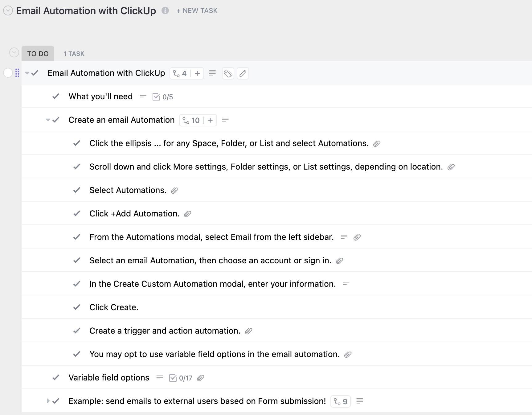Mark the Click Create subtask complete
532x415 pixels.
click(76, 307)
